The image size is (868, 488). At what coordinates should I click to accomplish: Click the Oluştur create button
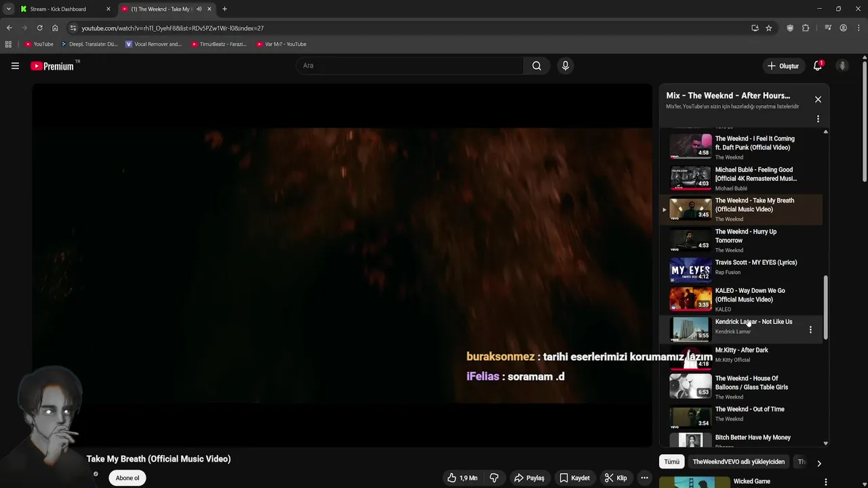pyautogui.click(x=783, y=66)
